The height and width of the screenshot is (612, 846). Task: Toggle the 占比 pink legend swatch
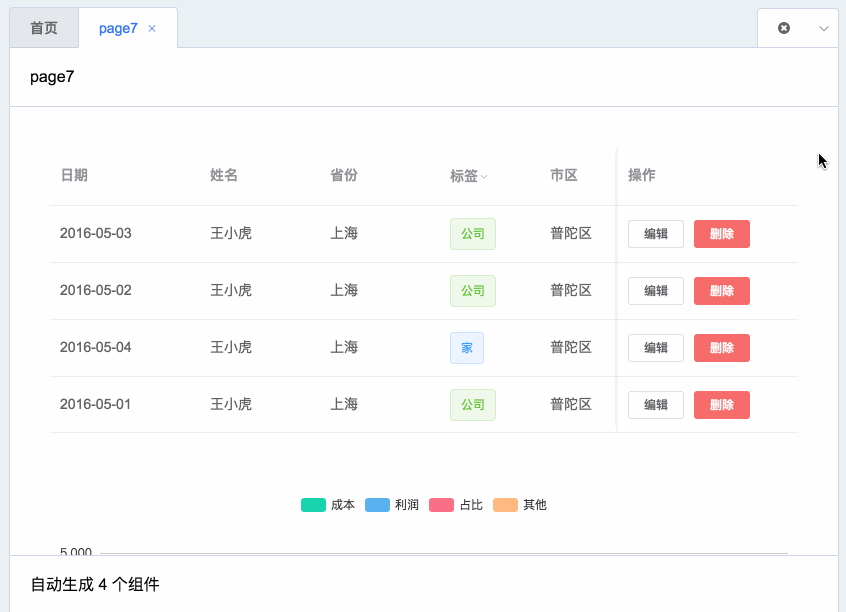(441, 505)
